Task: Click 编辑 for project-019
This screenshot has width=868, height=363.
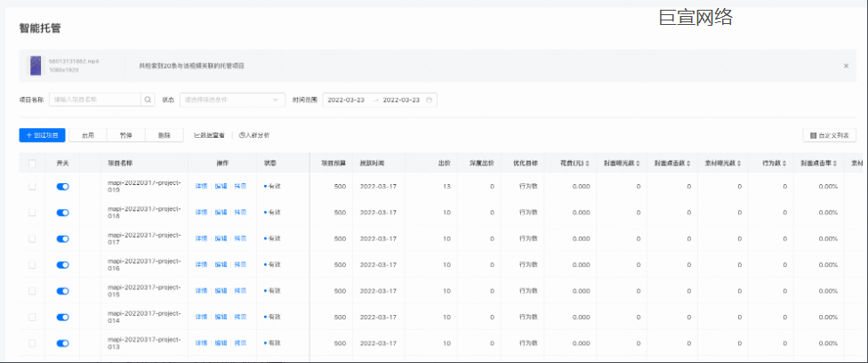Action: (x=221, y=186)
